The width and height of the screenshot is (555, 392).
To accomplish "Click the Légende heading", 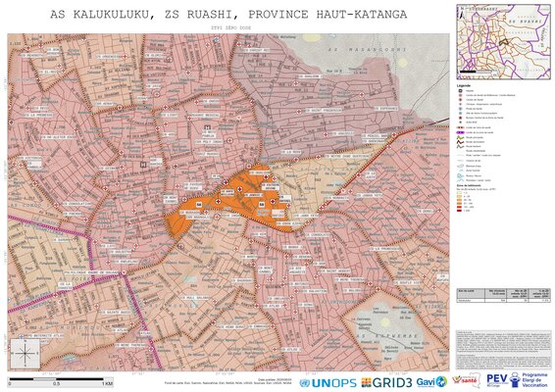I will click(x=464, y=85).
